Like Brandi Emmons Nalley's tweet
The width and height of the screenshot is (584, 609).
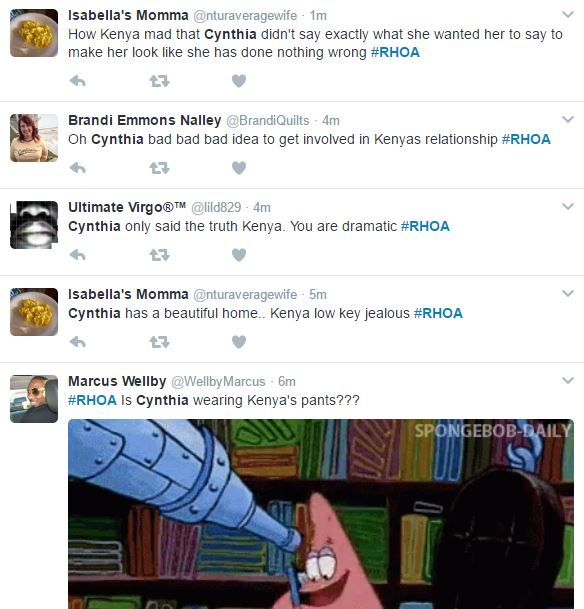239,168
